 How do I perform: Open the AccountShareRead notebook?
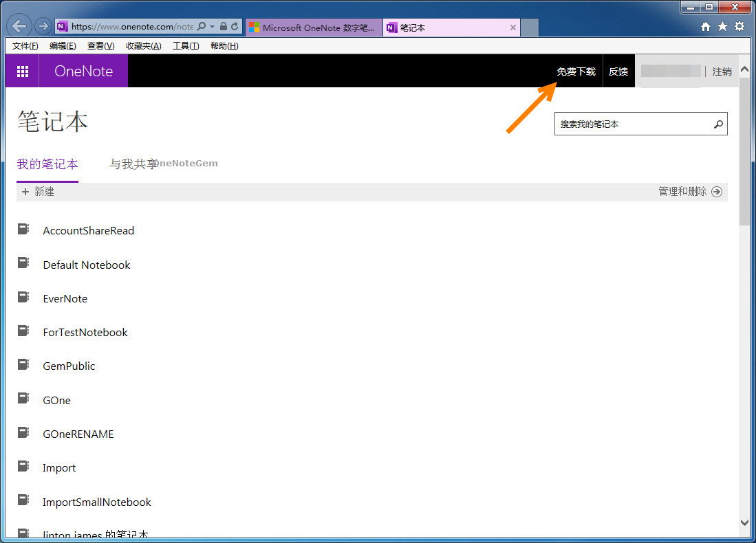point(88,231)
